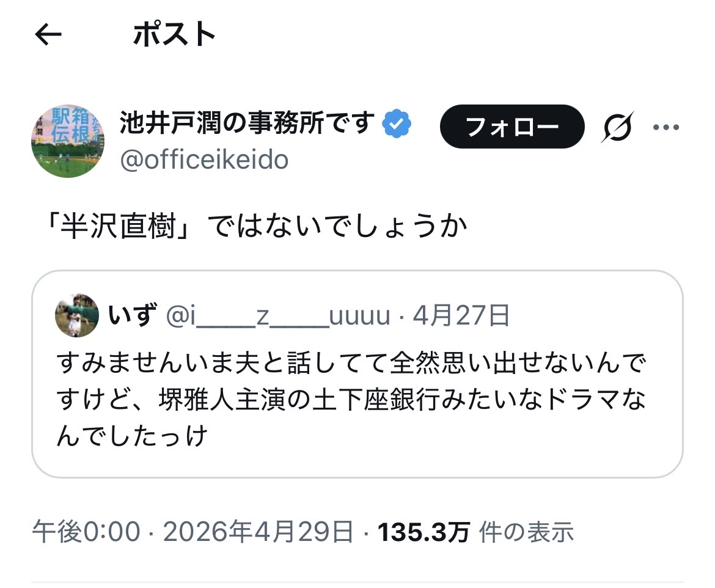Open the 池井戸潤の事務所です display name
Image resolution: width=715 pixels, height=588 pixels.
[247, 124]
